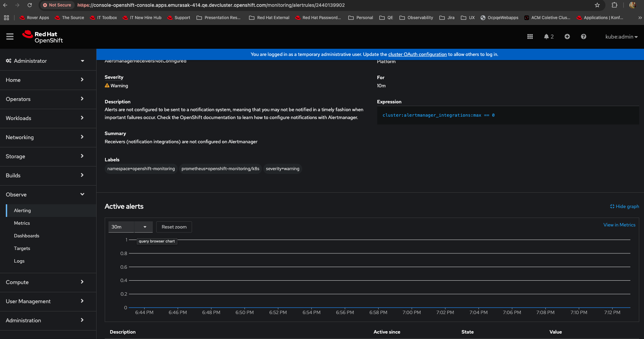Expand the Networking navigation section
The height and width of the screenshot is (339, 644).
click(x=48, y=137)
